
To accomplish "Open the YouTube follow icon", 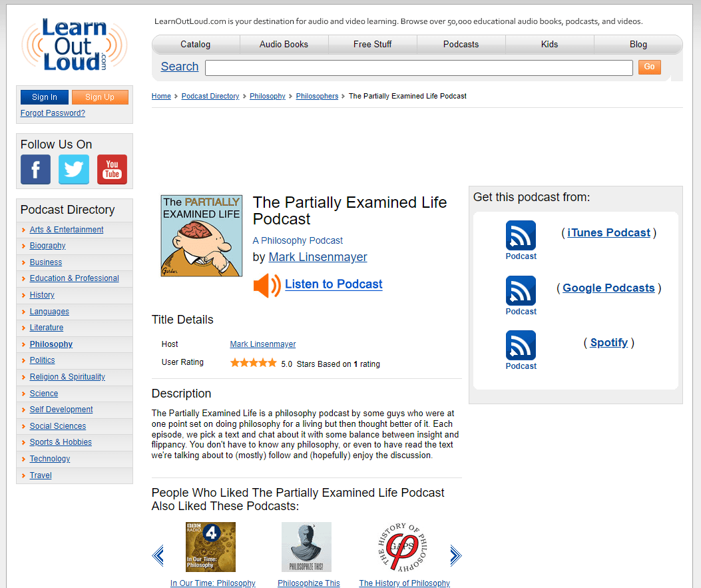I will [113, 169].
